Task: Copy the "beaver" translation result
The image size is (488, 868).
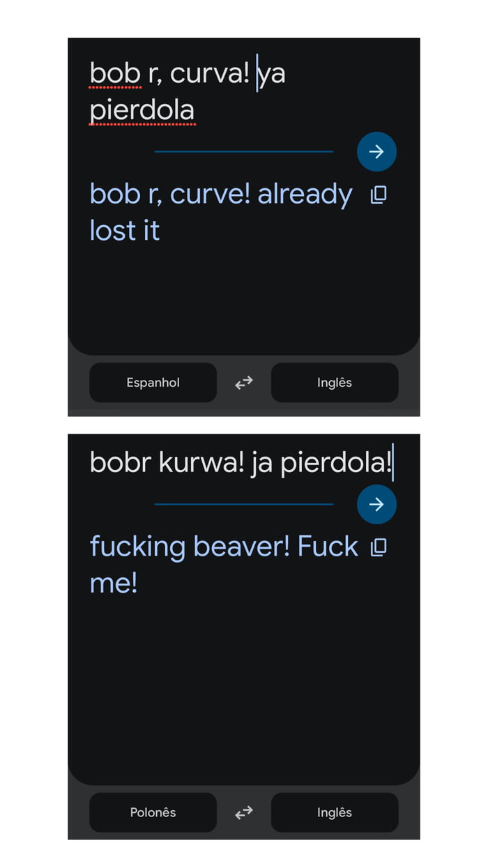Action: click(x=378, y=547)
